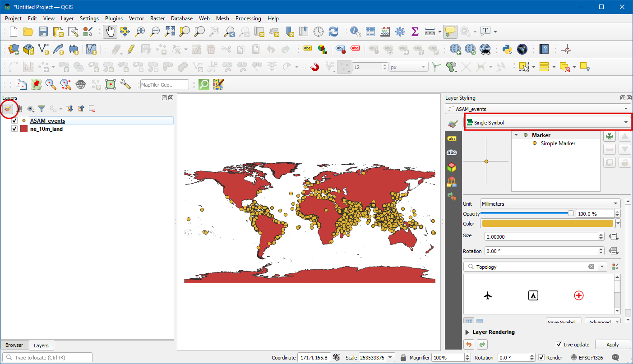Click the Apply button
Screen dimensions: 633x364
(612, 345)
